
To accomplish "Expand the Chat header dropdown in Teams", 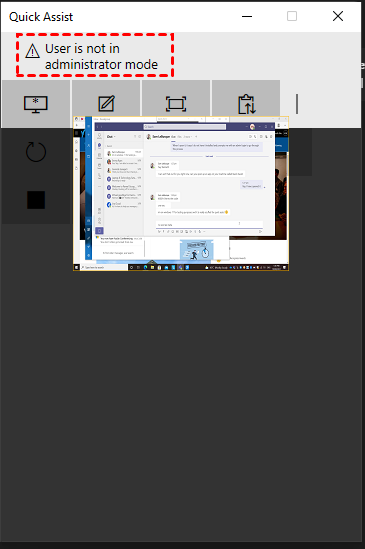I will 111,137.
